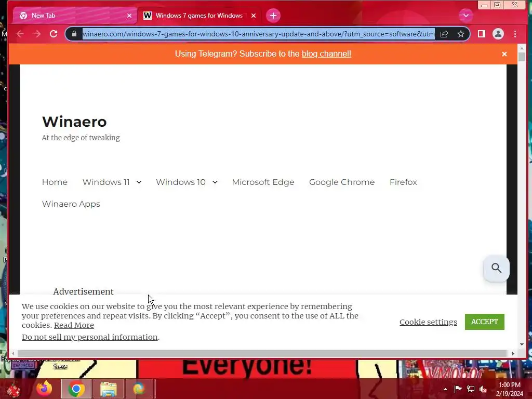
Task: Select the Windows 7 games for Windows tab
Action: (x=199, y=16)
